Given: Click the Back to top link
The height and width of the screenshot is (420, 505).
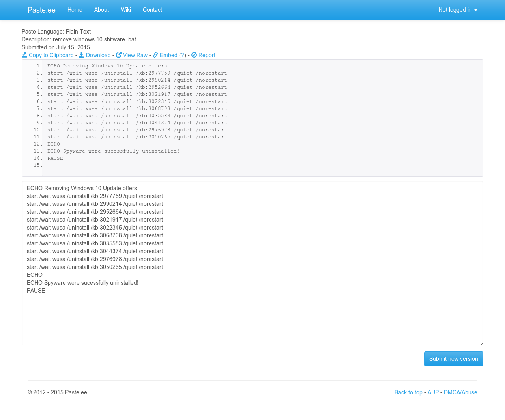Looking at the screenshot, I should pyautogui.click(x=408, y=392).
